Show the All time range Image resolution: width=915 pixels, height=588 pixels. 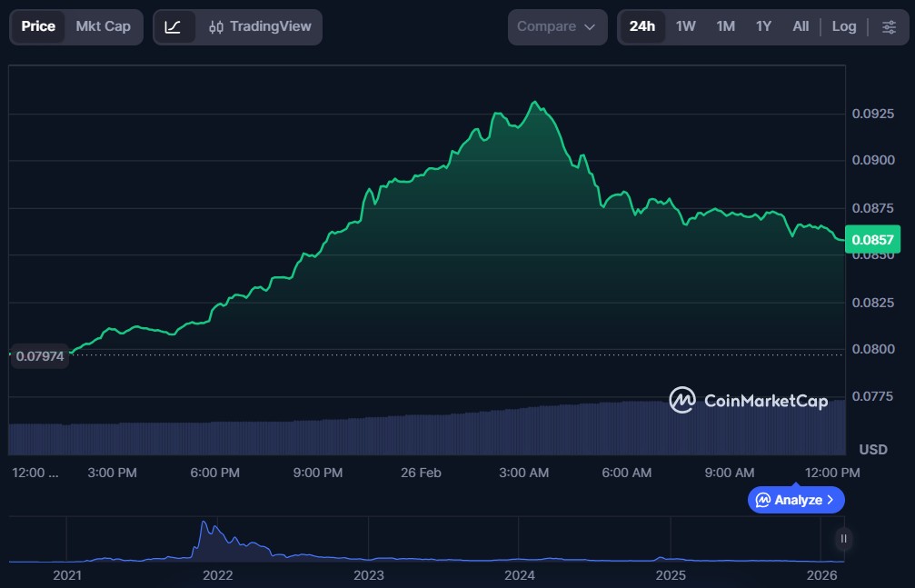coord(800,26)
